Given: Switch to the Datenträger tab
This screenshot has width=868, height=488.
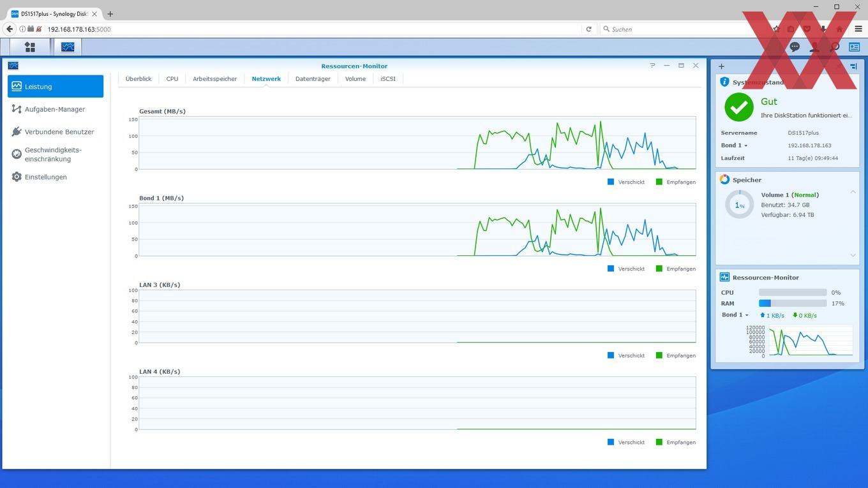Looking at the screenshot, I should point(313,79).
